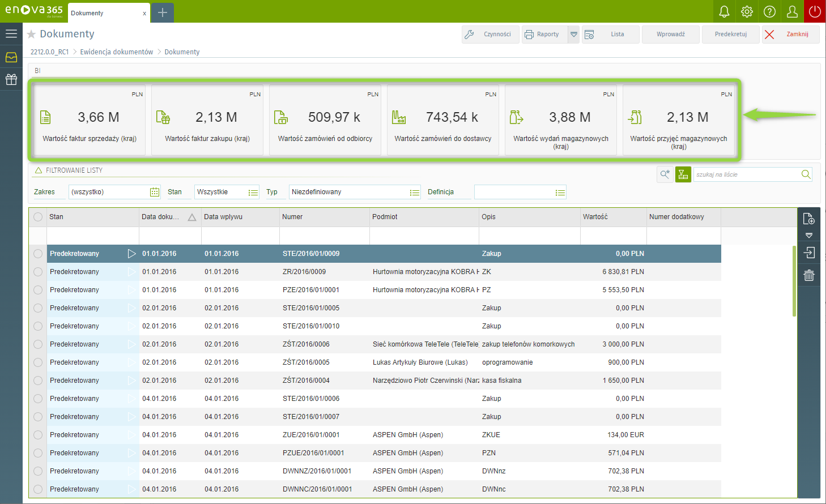This screenshot has height=504, width=826.
Task: Select the row checkbox for ZR/2016/0009
Action: tap(38, 272)
